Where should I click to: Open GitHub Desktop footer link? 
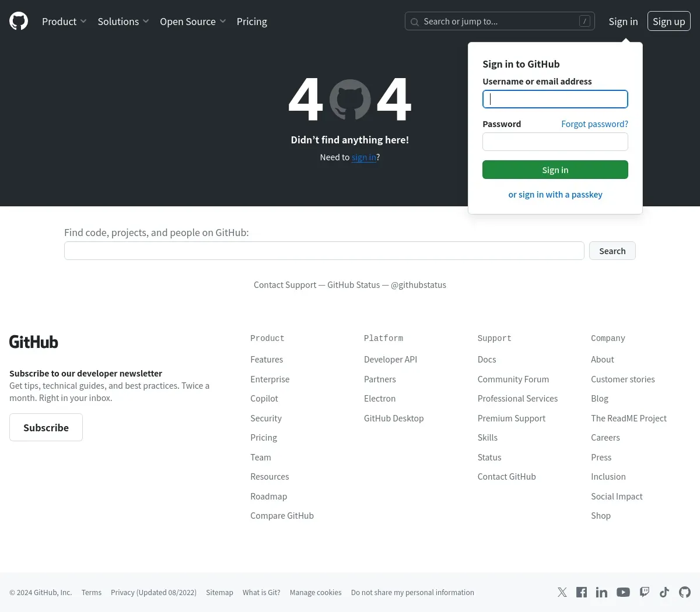[394, 418]
